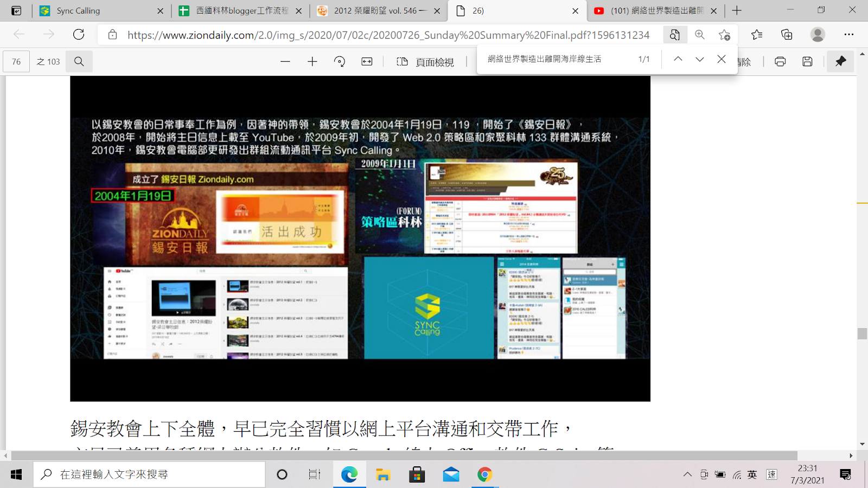868x488 pixels.
Task: Open PDF search magnifier tool
Action: tap(79, 62)
